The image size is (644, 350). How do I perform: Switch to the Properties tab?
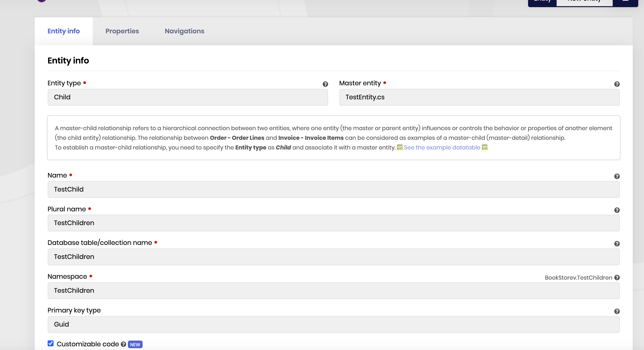click(122, 31)
